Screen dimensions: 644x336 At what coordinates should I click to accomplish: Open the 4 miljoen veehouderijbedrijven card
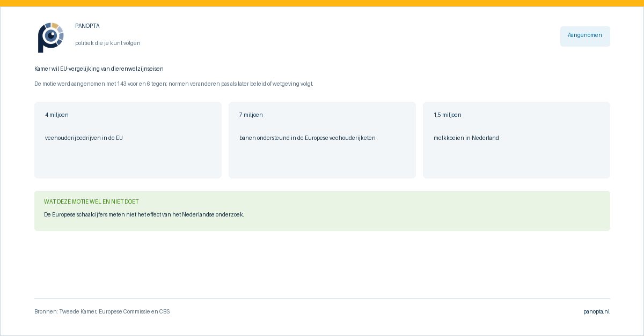tap(128, 140)
